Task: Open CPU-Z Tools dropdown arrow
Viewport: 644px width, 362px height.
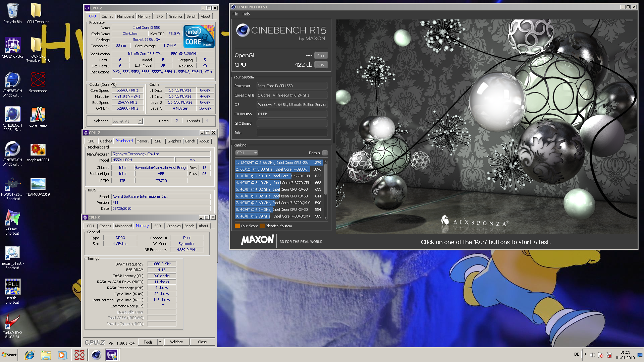Action: [x=160, y=342]
